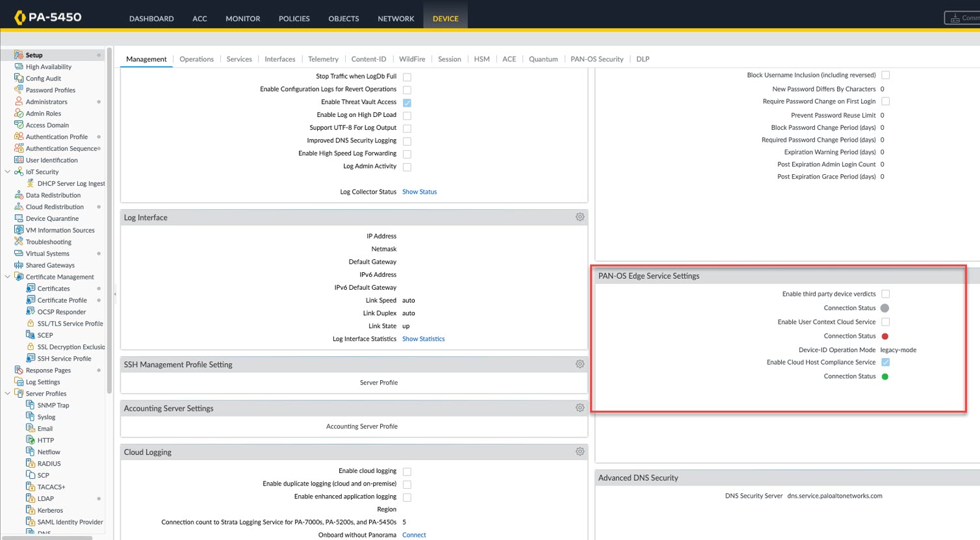Click the Cloud Logging gear icon
Viewport: 980px width, 540px height.
pyautogui.click(x=580, y=452)
